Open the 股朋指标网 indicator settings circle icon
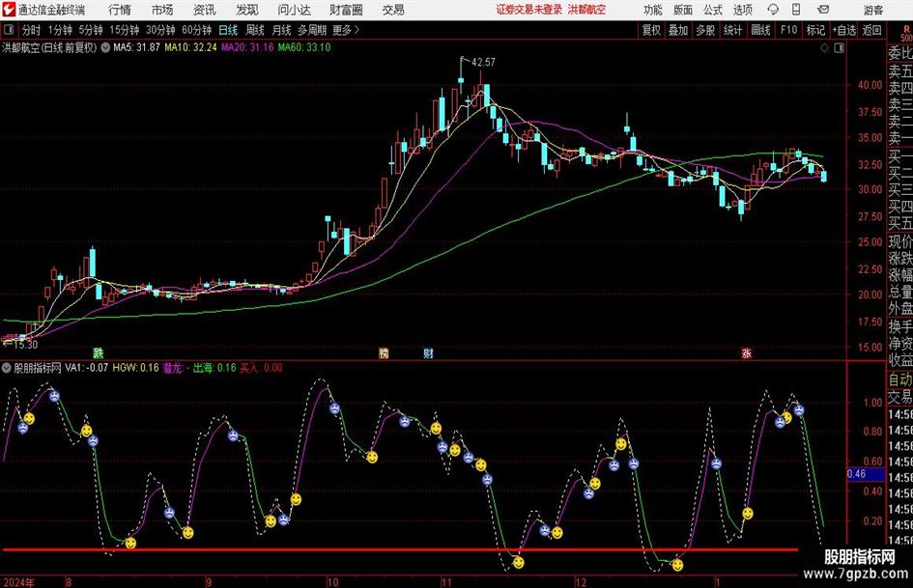913x588 pixels. [x=7, y=368]
